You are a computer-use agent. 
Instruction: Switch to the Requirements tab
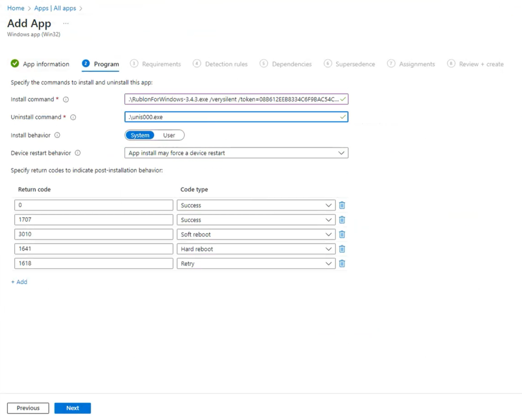coord(161,64)
